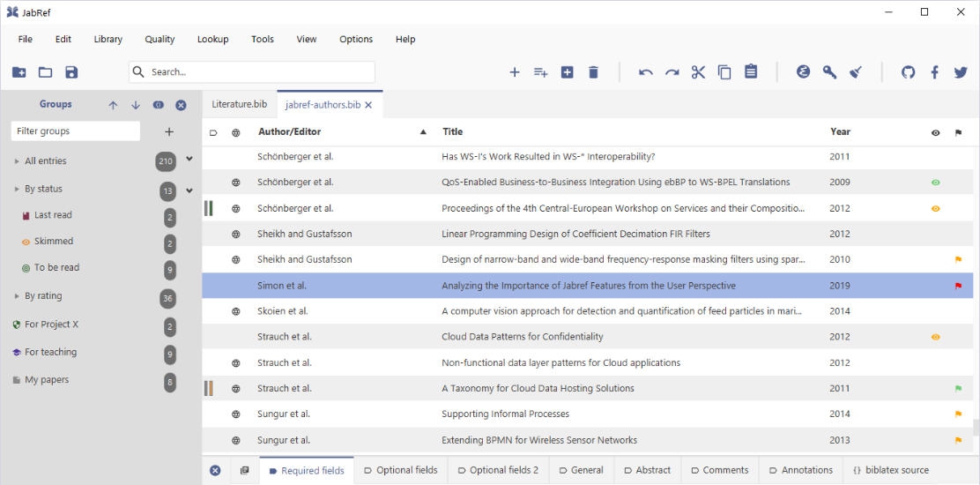Open the Abstract tab
Viewport: 980px width, 485px height.
pyautogui.click(x=648, y=471)
